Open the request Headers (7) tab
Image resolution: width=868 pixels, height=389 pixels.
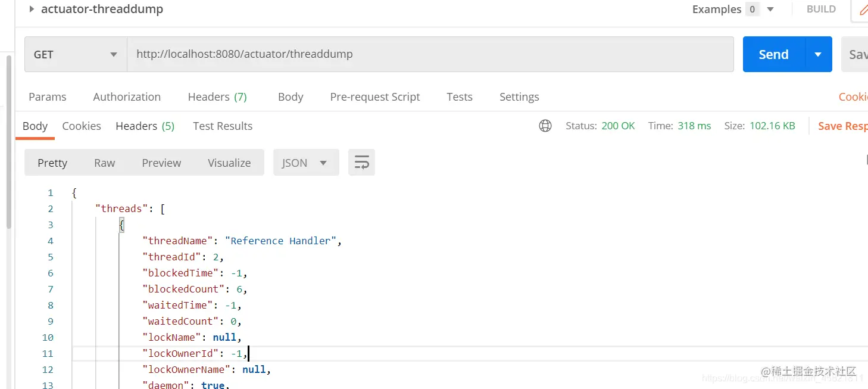217,97
